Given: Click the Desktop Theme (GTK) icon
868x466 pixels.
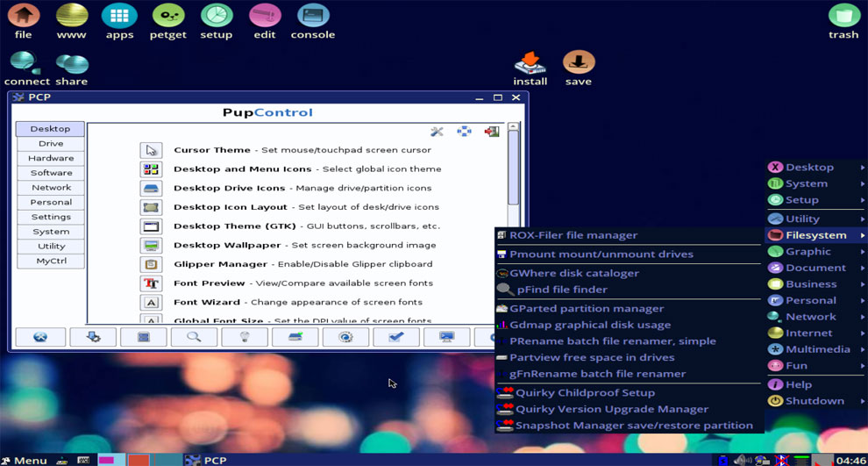Looking at the screenshot, I should coord(151,226).
